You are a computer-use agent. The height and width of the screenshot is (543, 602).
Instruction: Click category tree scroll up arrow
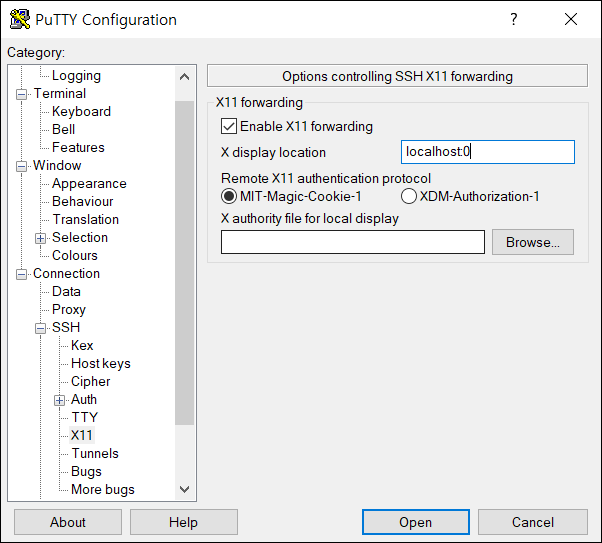(185, 77)
